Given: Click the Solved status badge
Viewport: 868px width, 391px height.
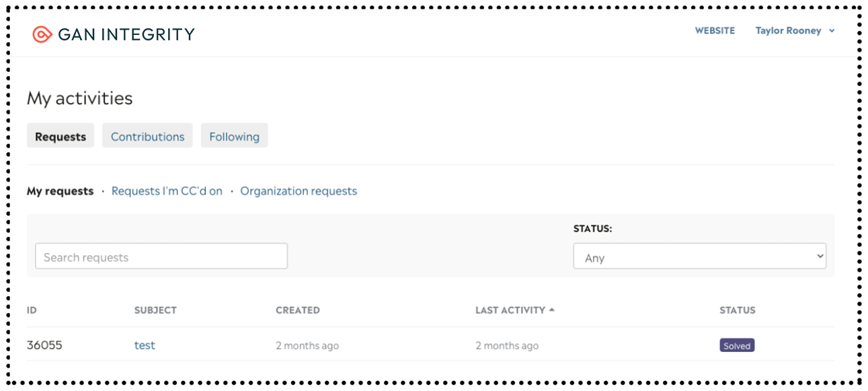Looking at the screenshot, I should point(737,345).
